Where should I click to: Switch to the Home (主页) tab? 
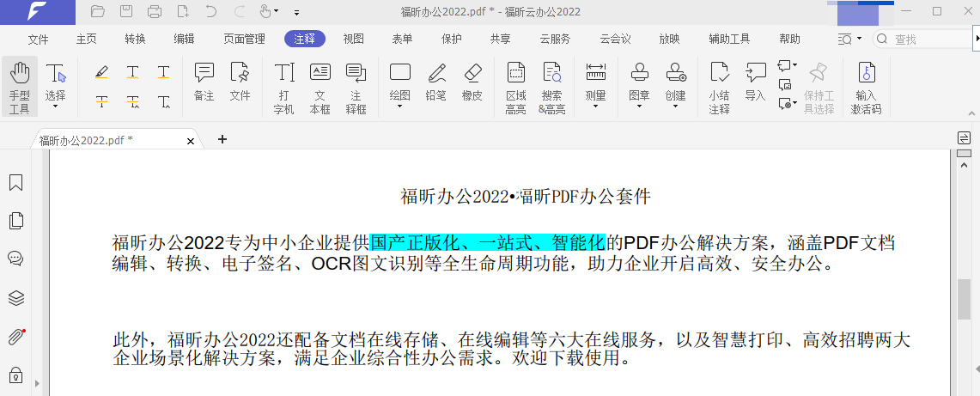(86, 39)
